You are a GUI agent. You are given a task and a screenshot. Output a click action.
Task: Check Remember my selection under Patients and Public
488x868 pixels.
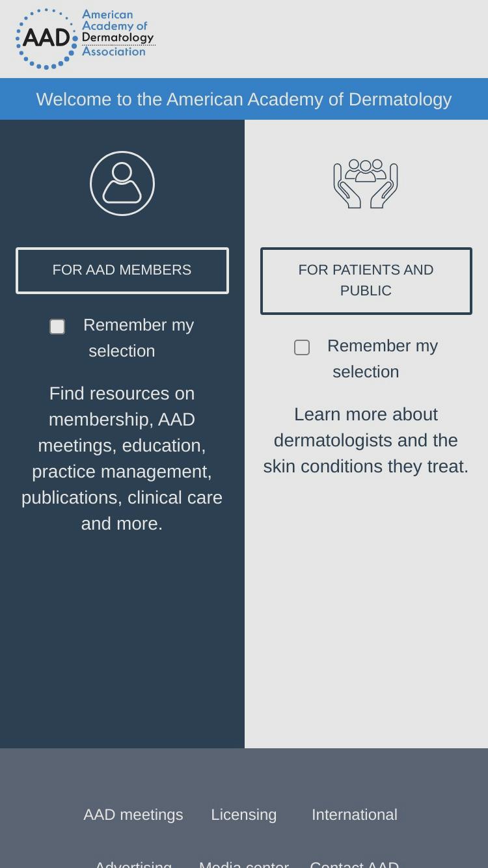pos(302,347)
